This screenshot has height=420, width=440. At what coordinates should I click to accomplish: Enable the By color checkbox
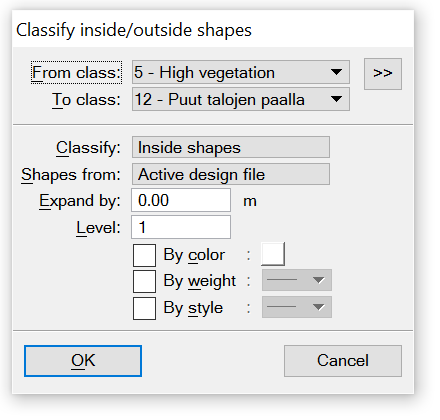(x=144, y=255)
